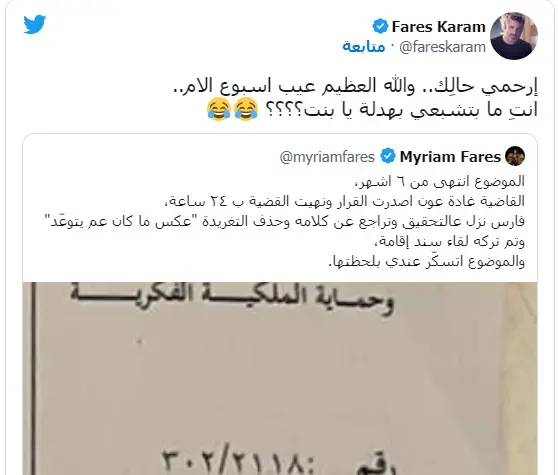The image size is (558, 475).
Task: Click the Fares Karam display name
Action: click(x=438, y=27)
